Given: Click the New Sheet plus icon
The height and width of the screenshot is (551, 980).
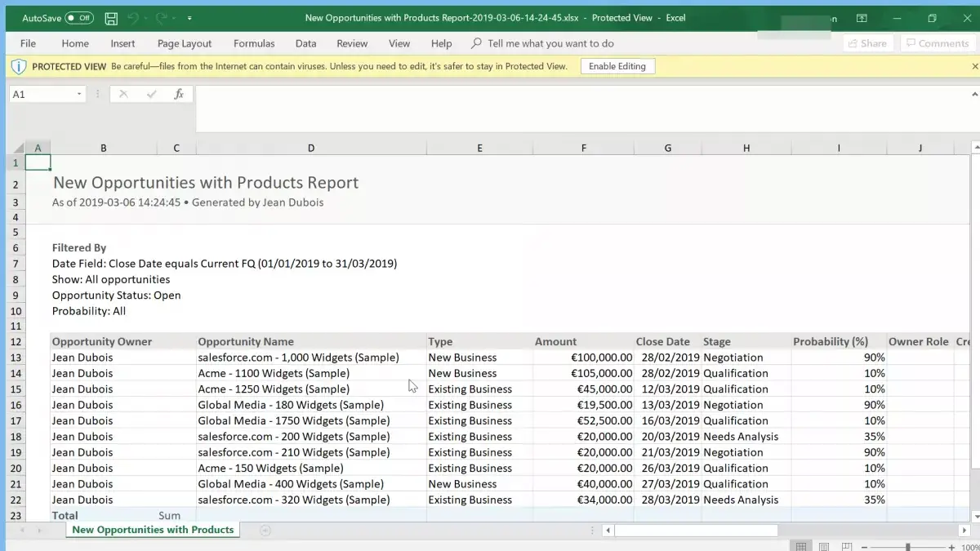Looking at the screenshot, I should tap(265, 531).
